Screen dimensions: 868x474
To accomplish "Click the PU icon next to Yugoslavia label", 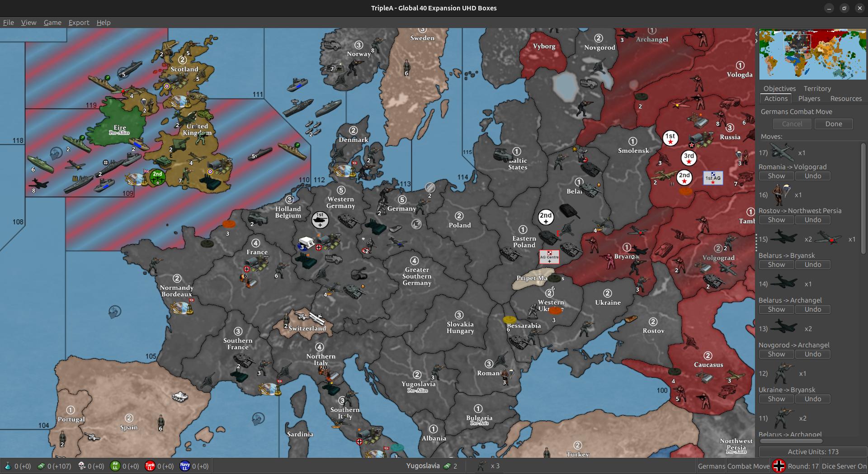I will click(447, 466).
